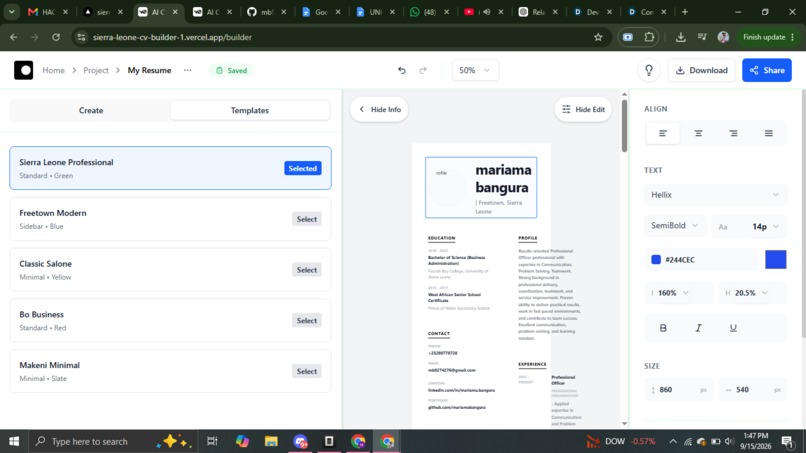Screen dimensions: 806x453
Task: Open the SemiBold font weight dropdown
Action: point(675,226)
